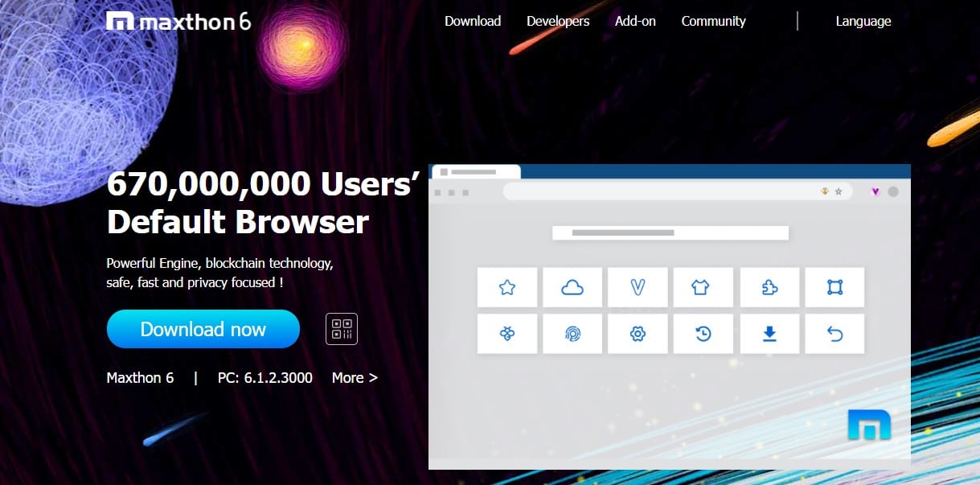Click the screen capture frame tile
980x485 pixels.
[834, 287]
